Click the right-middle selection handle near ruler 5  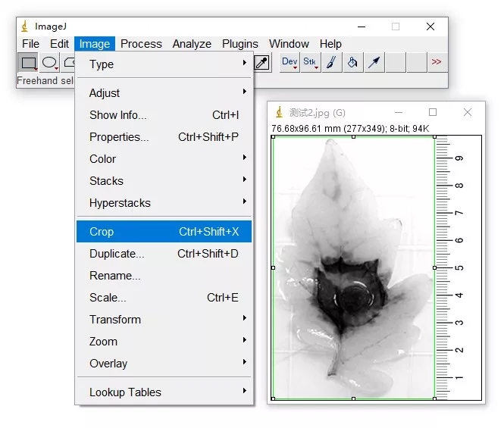(434, 267)
